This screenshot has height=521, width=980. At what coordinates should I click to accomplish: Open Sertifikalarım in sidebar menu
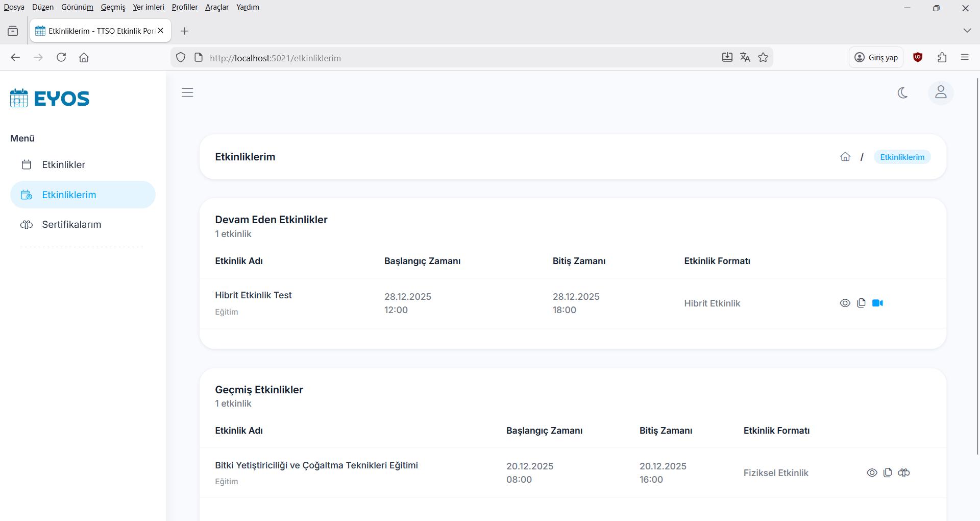[71, 224]
